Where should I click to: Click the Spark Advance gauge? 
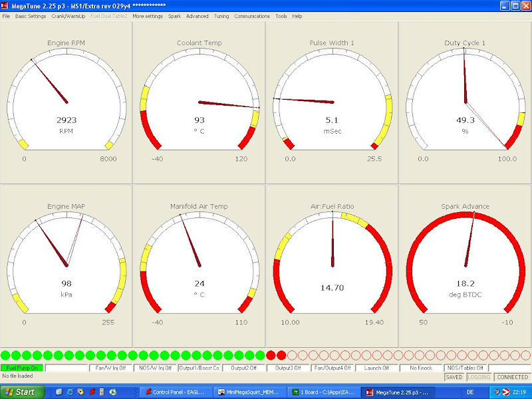(x=465, y=265)
